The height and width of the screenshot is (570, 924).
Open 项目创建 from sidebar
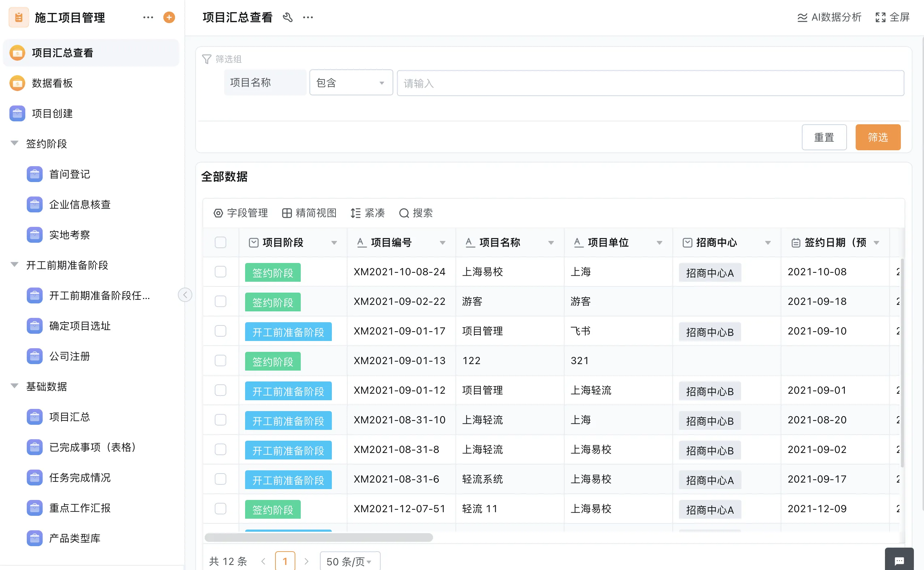[52, 113]
